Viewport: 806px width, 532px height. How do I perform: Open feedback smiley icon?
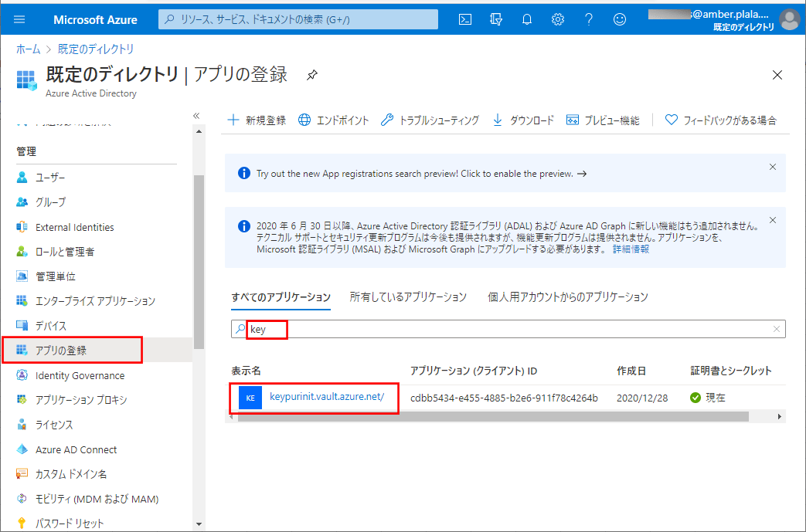click(x=620, y=19)
